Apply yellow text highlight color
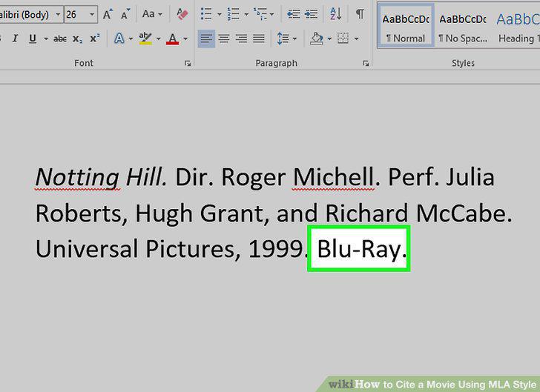The width and height of the screenshot is (540, 392). [145, 39]
